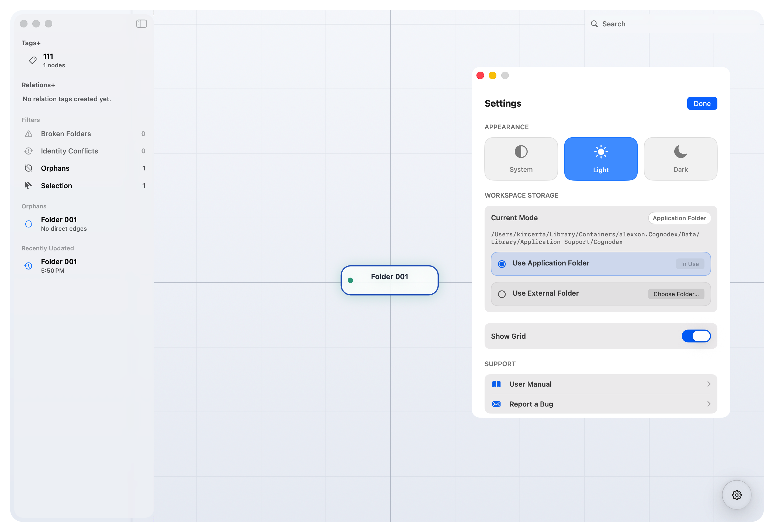Click the recently updated clock icon
Image resolution: width=774 pixels, height=532 pixels.
coord(29,266)
